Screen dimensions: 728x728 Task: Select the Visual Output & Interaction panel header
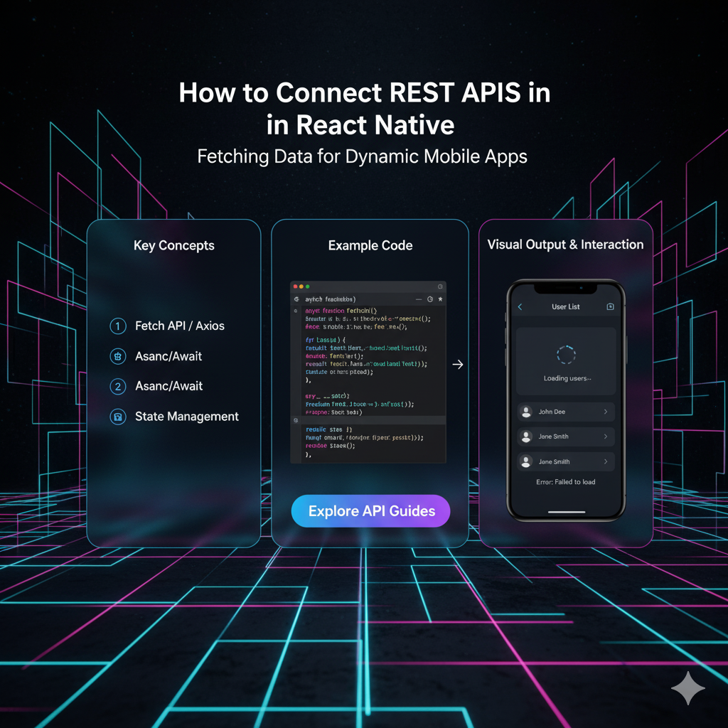coord(565,245)
